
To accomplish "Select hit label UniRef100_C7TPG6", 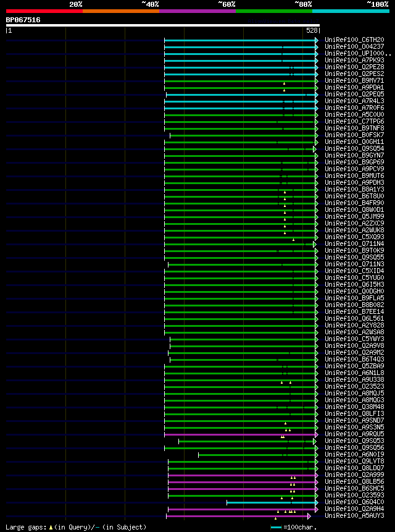I will click(354, 122).
